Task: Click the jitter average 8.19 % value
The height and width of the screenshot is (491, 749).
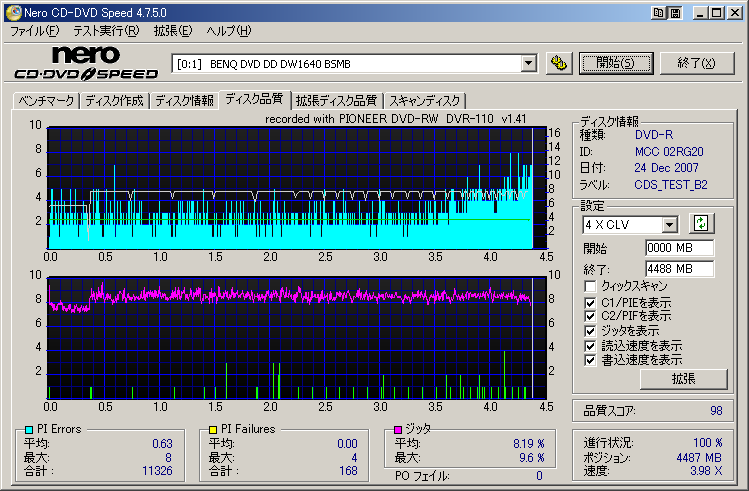Action: (x=529, y=444)
